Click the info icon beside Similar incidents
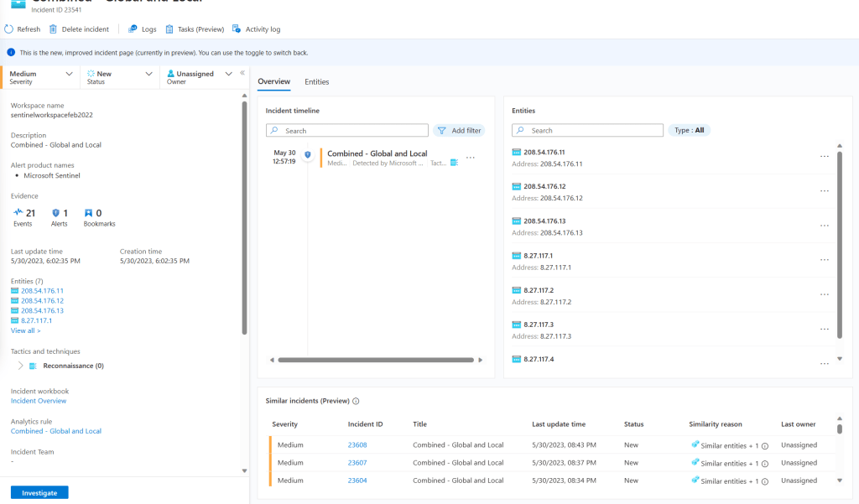This screenshot has width=859, height=504. coord(357,402)
